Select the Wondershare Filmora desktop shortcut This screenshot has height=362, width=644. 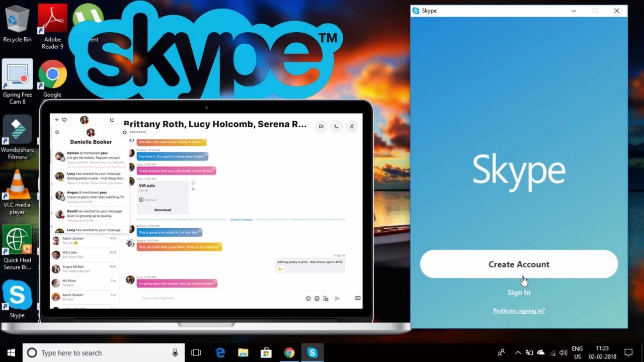click(x=17, y=138)
